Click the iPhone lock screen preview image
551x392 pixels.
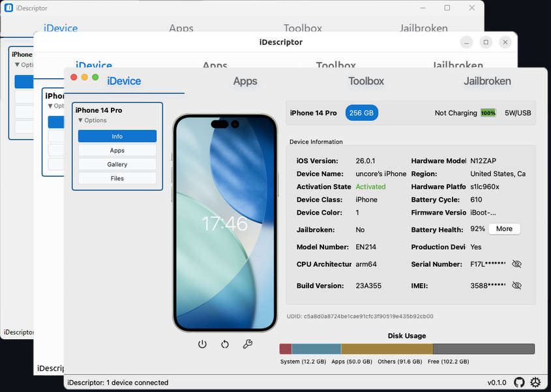(x=225, y=222)
